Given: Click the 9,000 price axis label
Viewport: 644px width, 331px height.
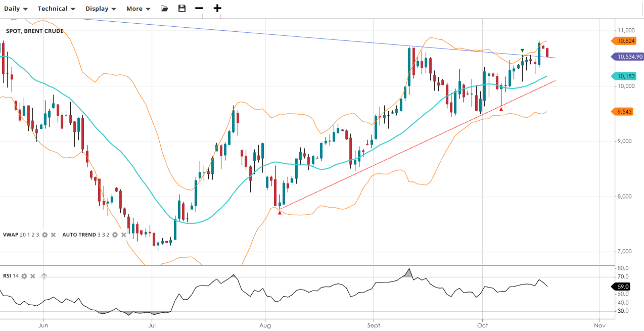Looking at the screenshot, I should 625,141.
